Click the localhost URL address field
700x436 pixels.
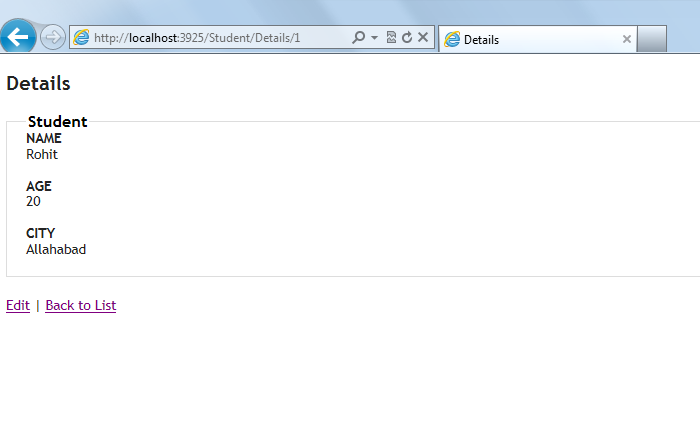210,38
